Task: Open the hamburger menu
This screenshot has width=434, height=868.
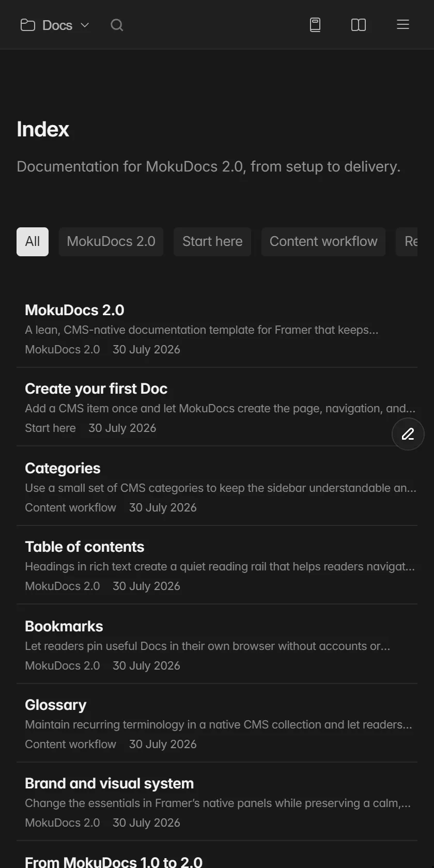Action: coord(403,25)
